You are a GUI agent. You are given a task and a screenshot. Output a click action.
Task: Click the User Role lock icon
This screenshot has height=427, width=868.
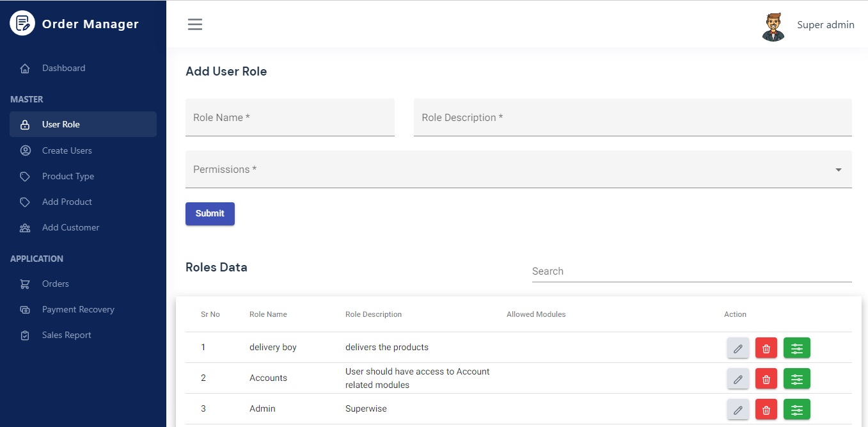tap(24, 124)
